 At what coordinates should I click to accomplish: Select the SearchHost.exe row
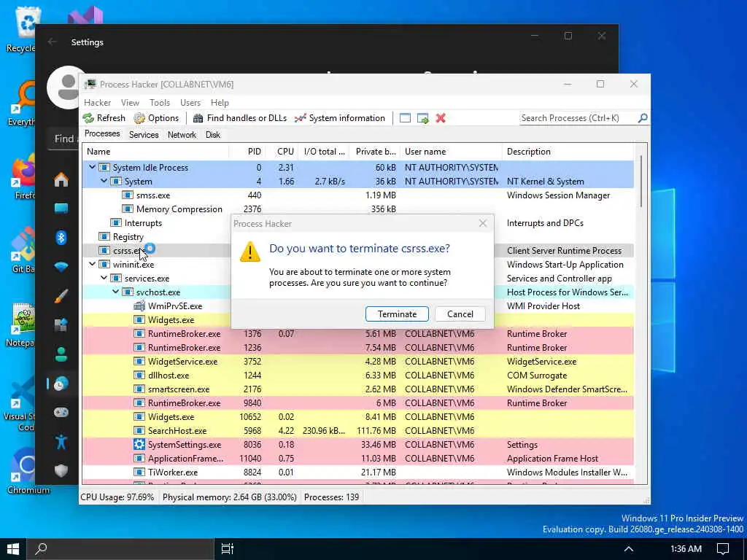(x=357, y=430)
